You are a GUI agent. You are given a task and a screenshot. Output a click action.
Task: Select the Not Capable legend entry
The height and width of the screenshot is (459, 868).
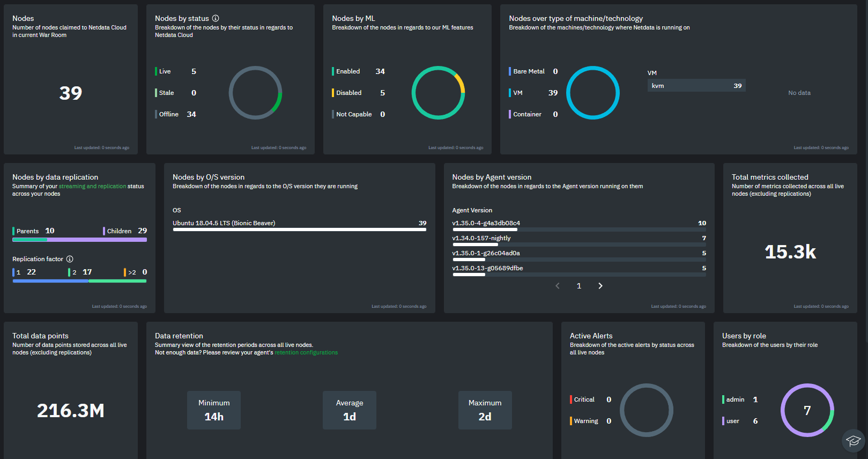[359, 114]
